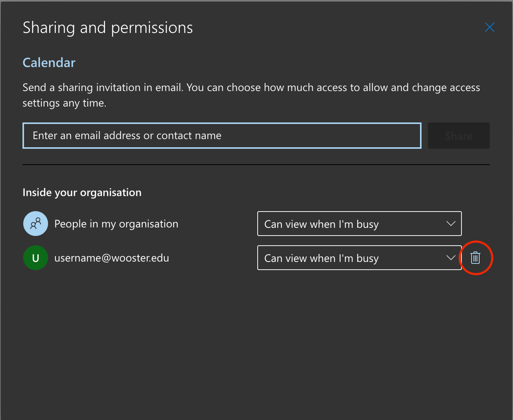Click the chevron arrow in organisation permission dropdown
This screenshot has width=513, height=420.
coord(451,224)
